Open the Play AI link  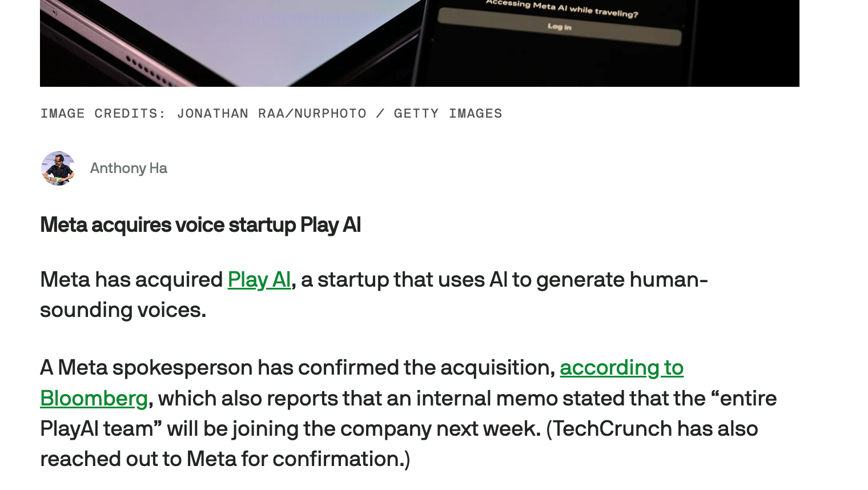(259, 280)
